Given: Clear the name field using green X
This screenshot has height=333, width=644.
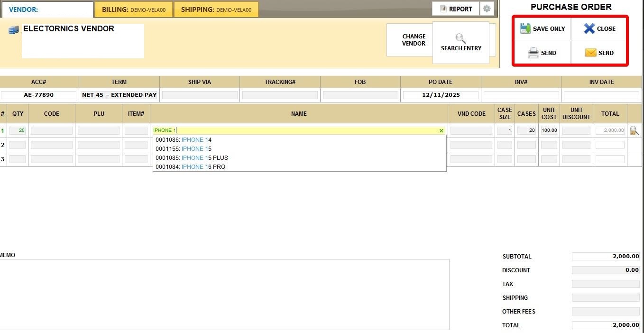Looking at the screenshot, I should pos(442,130).
